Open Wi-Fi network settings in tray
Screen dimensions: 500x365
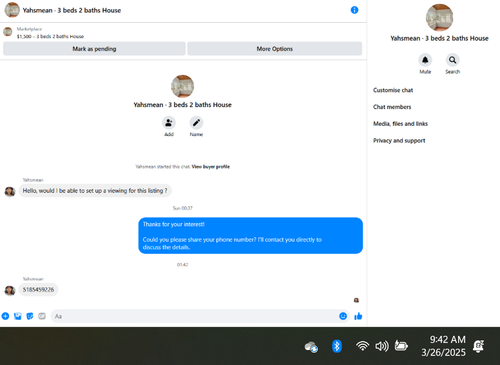362,346
